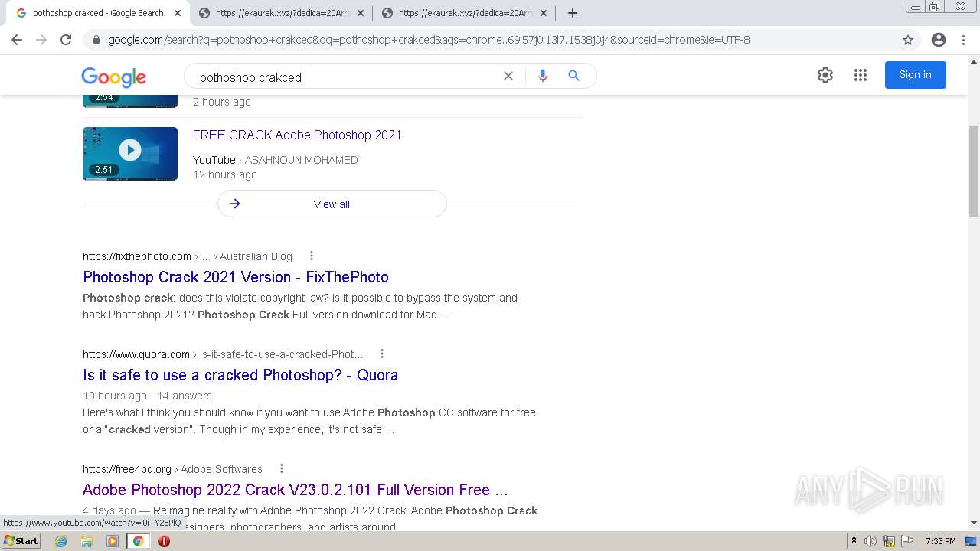
Task: Close the 'pothoshop crakced' tab
Action: [178, 13]
